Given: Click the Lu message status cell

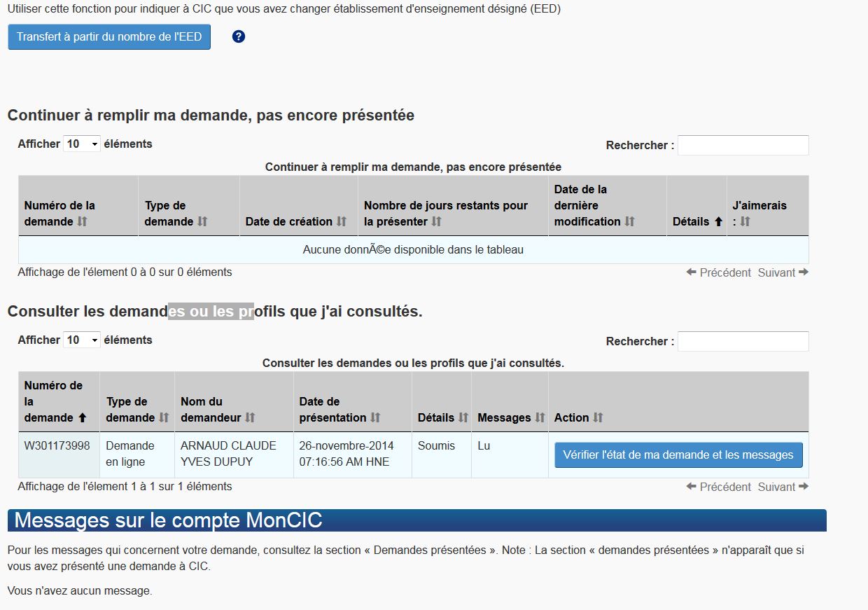Looking at the screenshot, I should [510, 455].
